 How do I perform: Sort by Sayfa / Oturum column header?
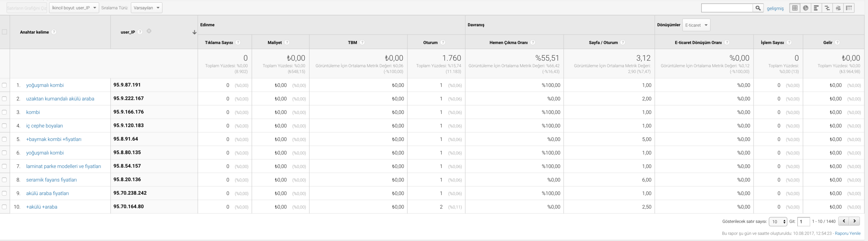click(x=603, y=42)
